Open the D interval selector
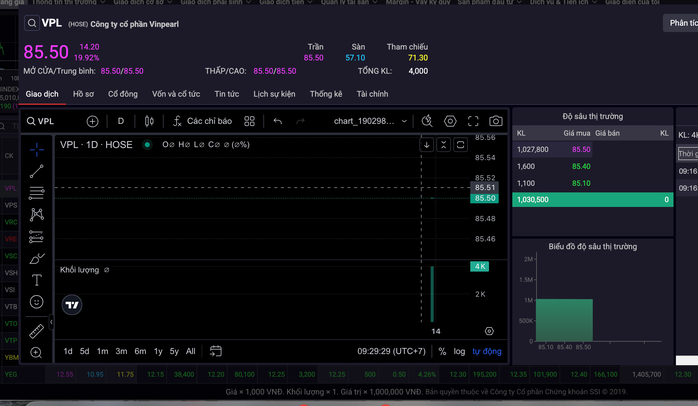 [x=121, y=121]
